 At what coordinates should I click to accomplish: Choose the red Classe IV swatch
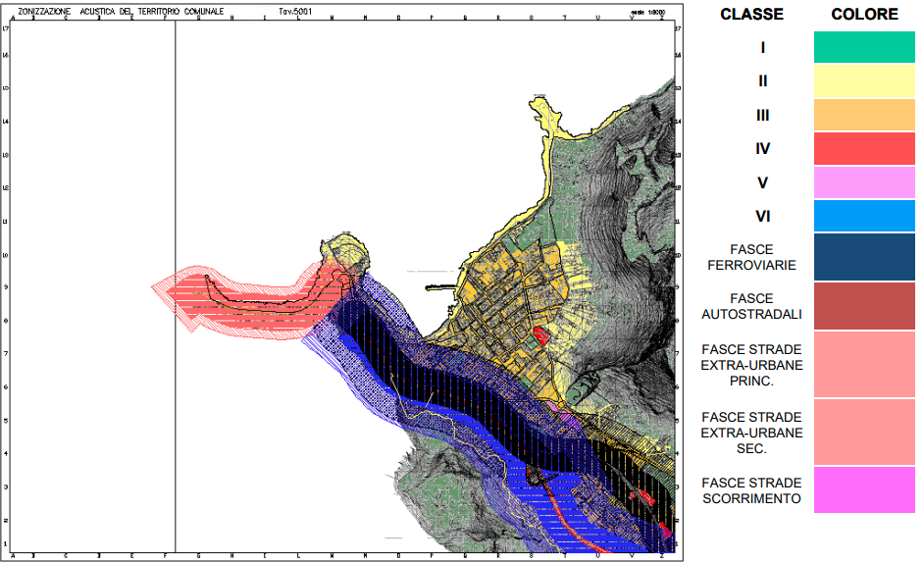[864, 149]
